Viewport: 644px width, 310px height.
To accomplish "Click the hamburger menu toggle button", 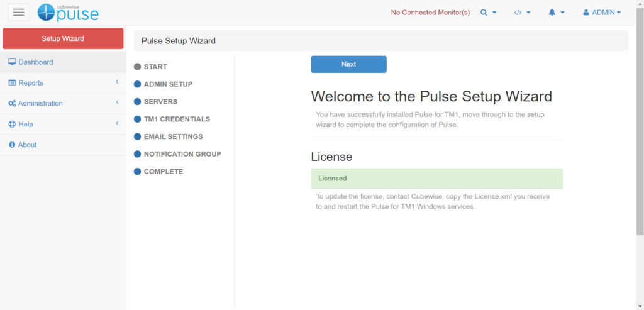I will click(x=18, y=13).
